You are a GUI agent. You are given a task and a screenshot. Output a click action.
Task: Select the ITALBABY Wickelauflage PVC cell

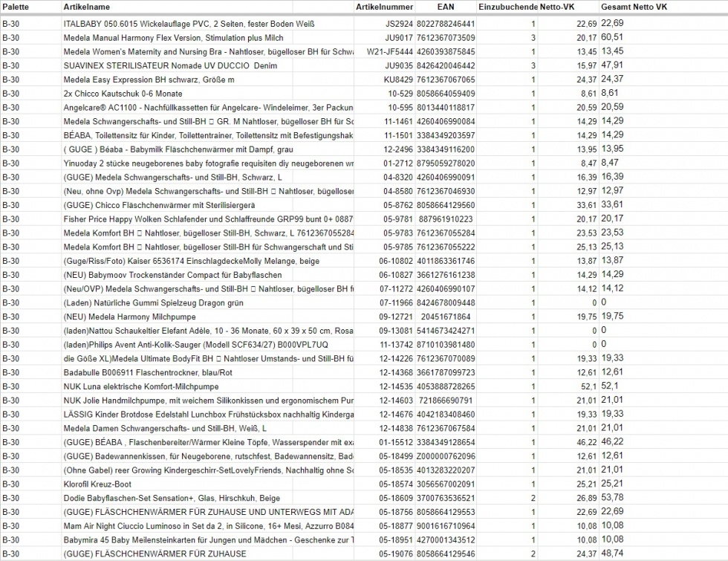[x=189, y=24]
